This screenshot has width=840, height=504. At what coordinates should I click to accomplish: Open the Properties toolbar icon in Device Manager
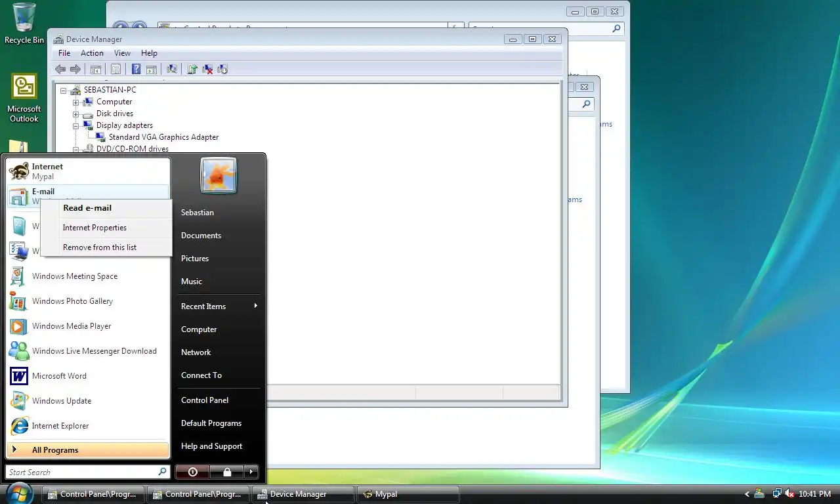click(115, 69)
